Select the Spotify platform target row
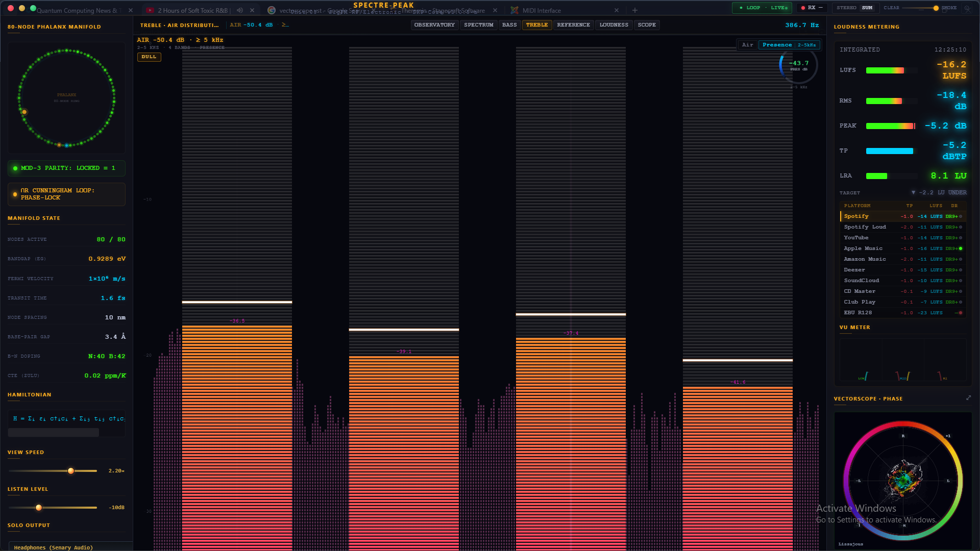The width and height of the screenshot is (980, 551). point(902,216)
